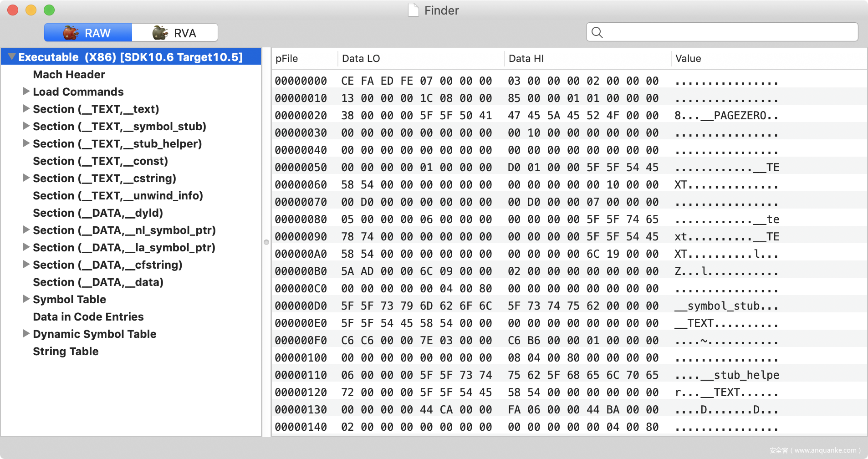Click the Value column header
This screenshot has height=459, width=868.
[769, 58]
